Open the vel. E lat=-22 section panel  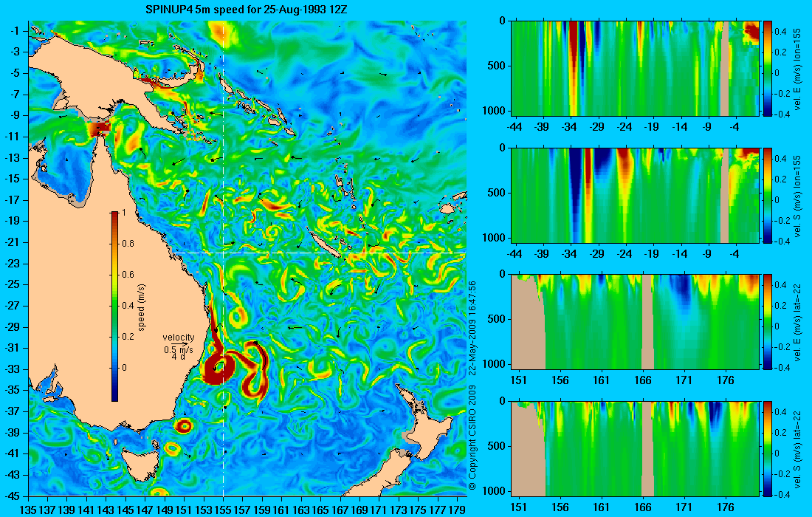(636, 322)
